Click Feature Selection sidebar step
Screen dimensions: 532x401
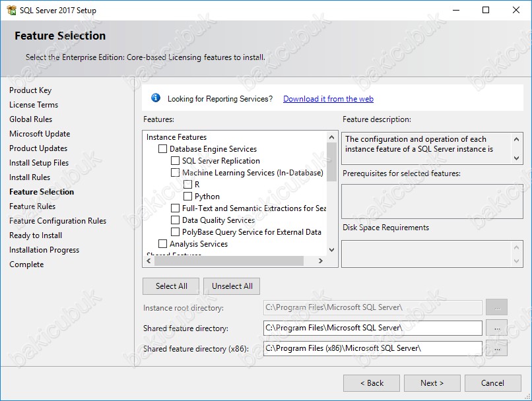point(42,192)
